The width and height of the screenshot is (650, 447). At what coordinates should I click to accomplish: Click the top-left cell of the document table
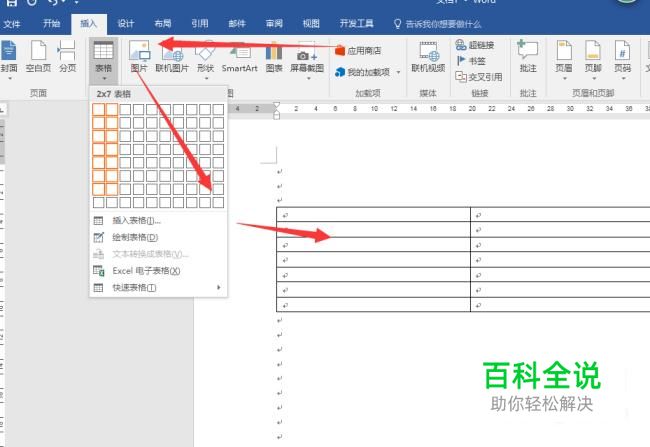point(374,214)
